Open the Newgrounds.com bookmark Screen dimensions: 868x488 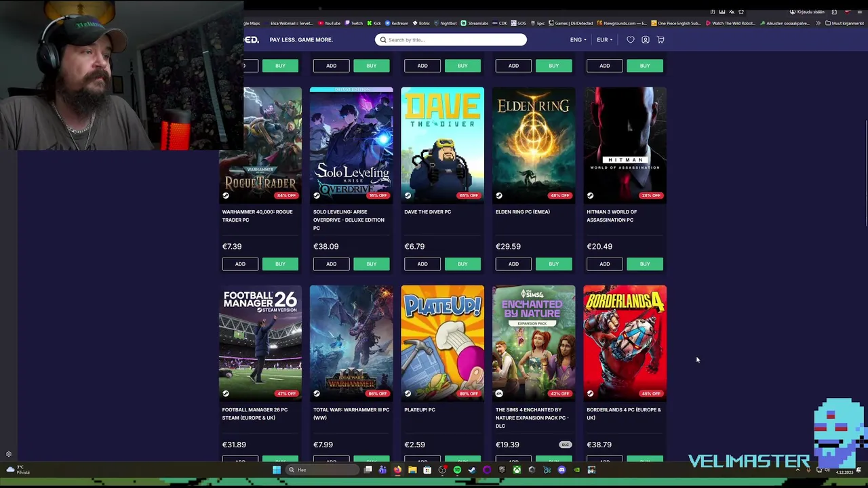[x=622, y=23]
